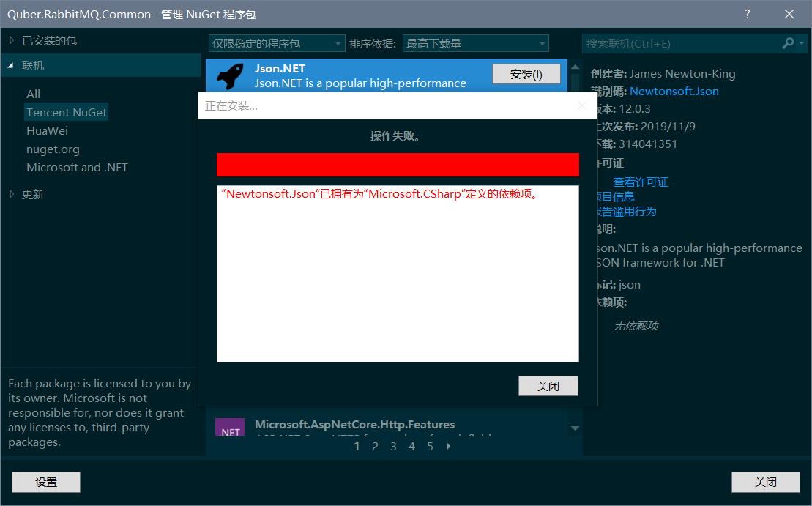
Task: Click the Json.NET rocket package icon
Action: point(230,77)
